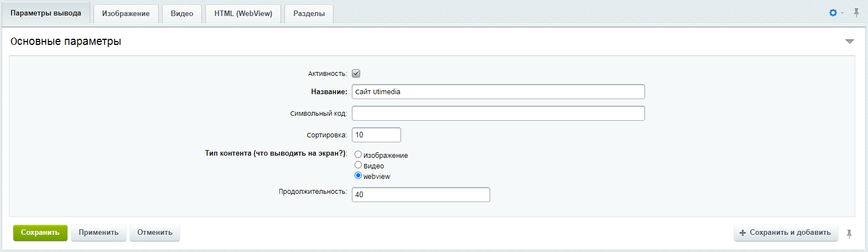This screenshot has height=252, width=868.
Task: Click the Тип контента label text
Action: (276, 153)
